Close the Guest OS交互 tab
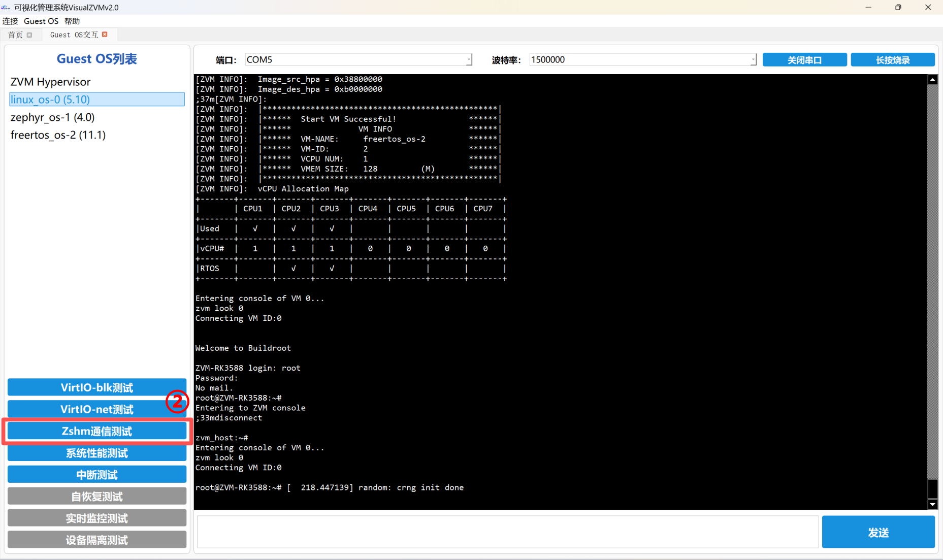 105,35
